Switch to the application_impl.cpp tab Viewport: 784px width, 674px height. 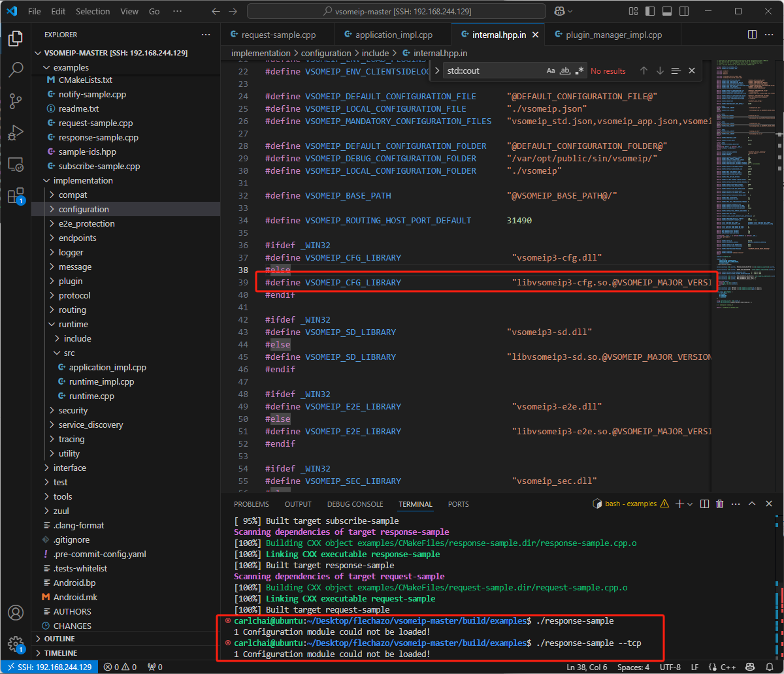tap(393, 35)
